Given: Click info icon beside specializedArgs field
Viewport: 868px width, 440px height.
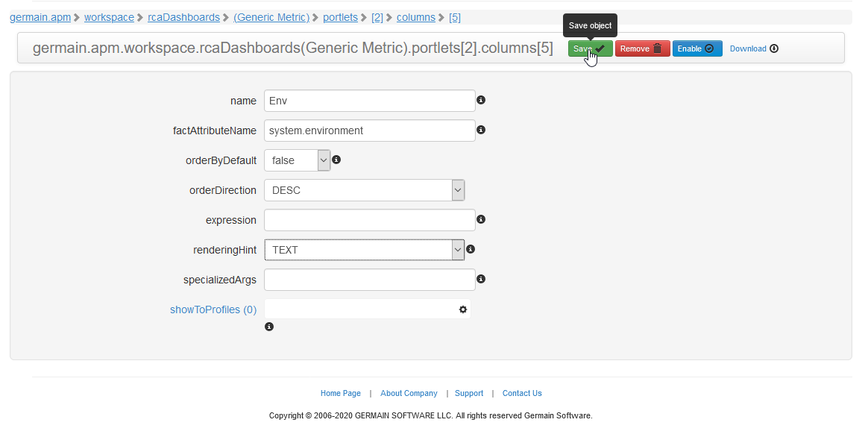Looking at the screenshot, I should tap(481, 279).
